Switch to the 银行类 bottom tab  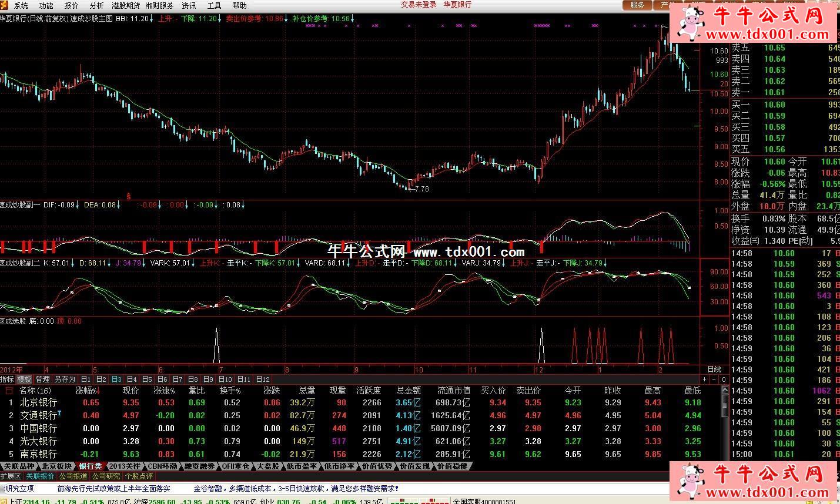click(90, 466)
